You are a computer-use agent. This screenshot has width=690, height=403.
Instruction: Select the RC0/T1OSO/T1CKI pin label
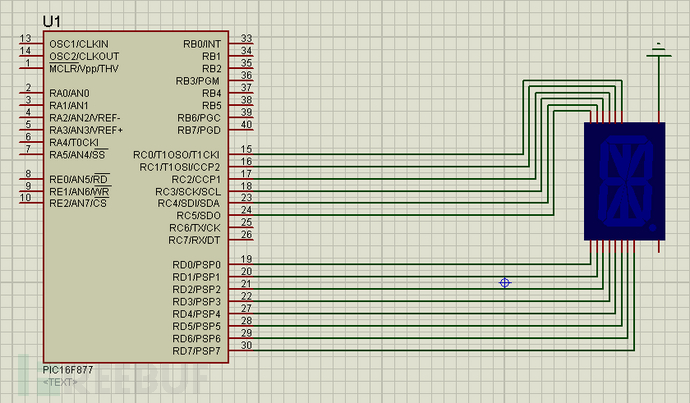pos(176,155)
